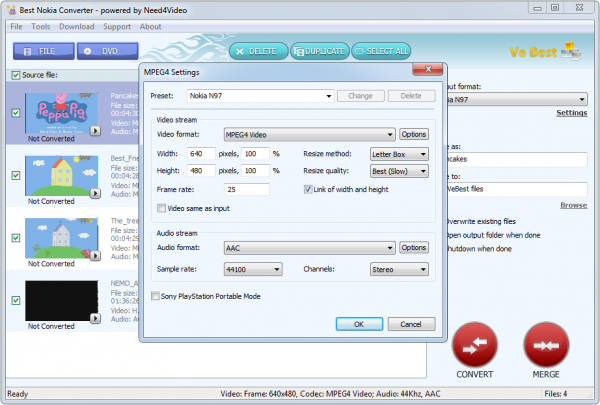
Task: Toggle the Source file checkbox
Action: click(16, 75)
